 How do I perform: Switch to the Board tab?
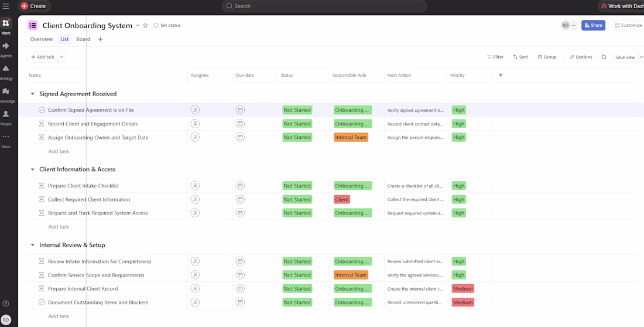83,39
